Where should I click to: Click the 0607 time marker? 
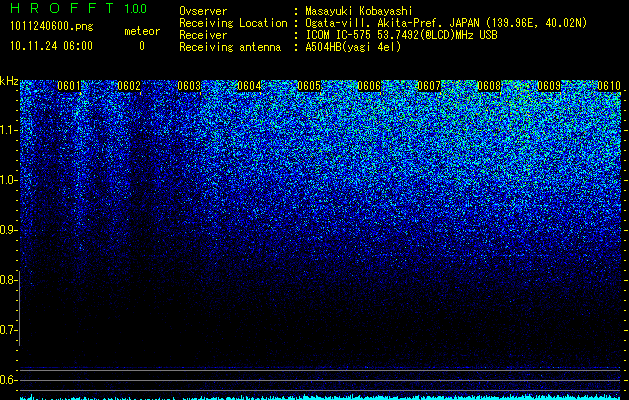pyautogui.click(x=429, y=86)
